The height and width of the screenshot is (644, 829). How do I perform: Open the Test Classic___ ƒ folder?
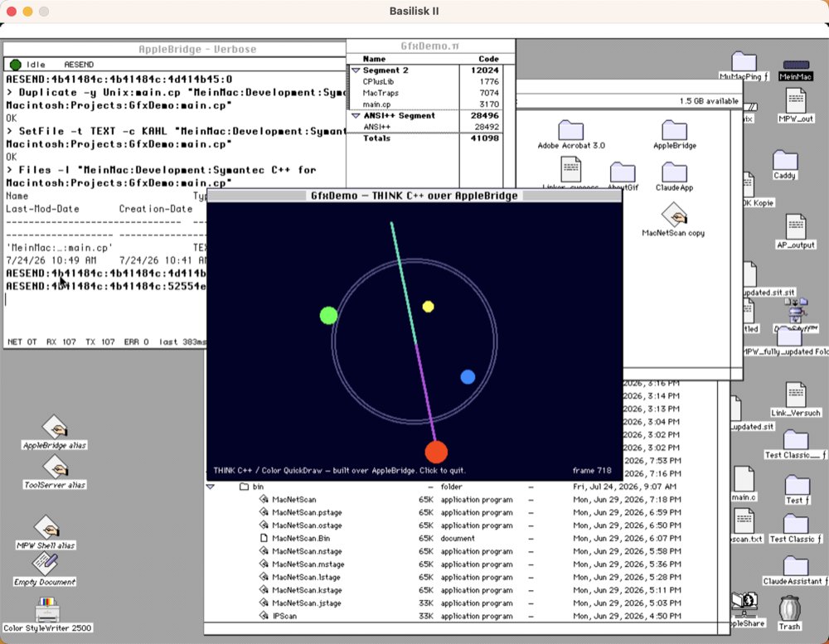[x=796, y=440]
